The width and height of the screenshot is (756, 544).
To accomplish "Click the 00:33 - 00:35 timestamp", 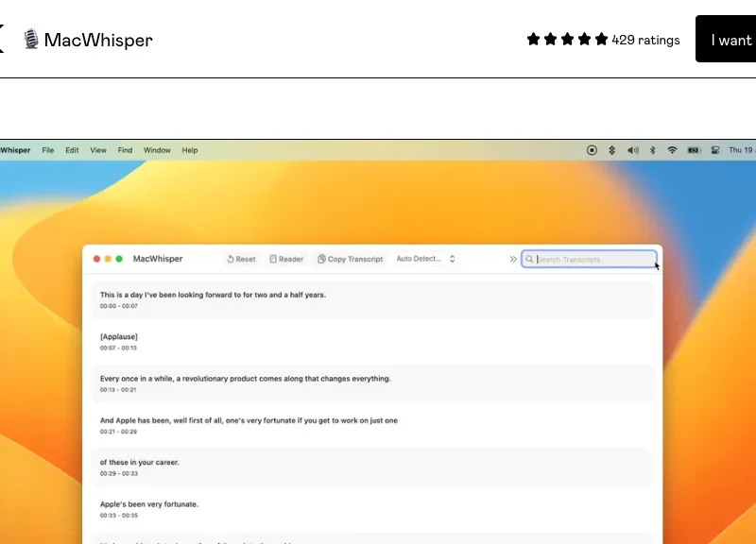I will [119, 516].
